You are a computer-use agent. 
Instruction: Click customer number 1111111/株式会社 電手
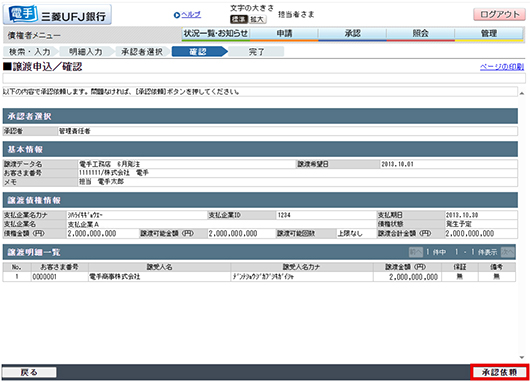click(x=114, y=173)
